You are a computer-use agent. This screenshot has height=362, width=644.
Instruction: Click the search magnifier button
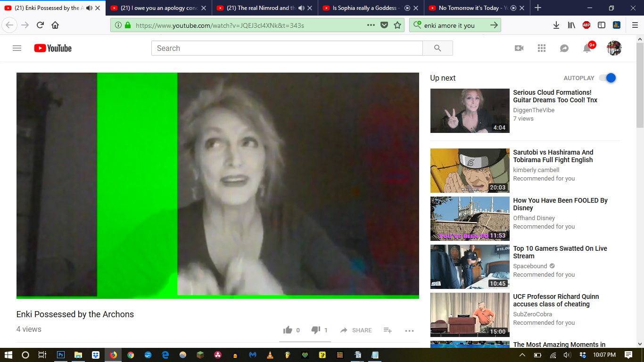point(438,48)
